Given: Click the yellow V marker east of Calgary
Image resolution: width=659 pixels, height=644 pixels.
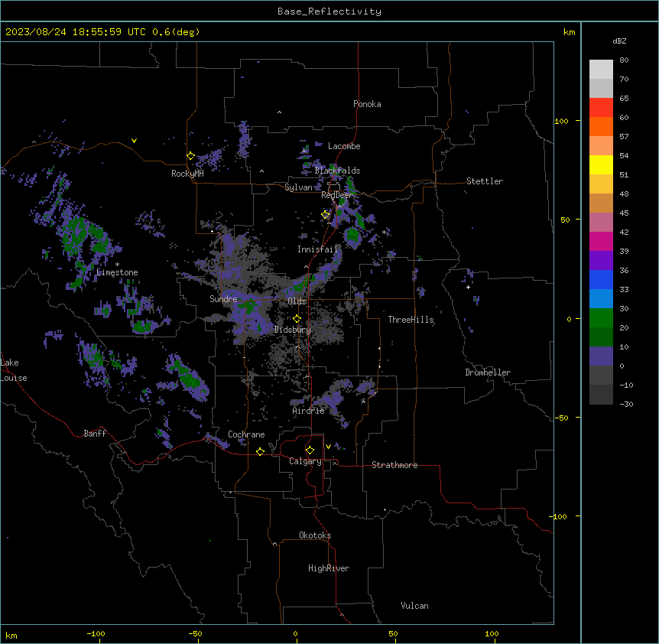Looking at the screenshot, I should (x=328, y=447).
